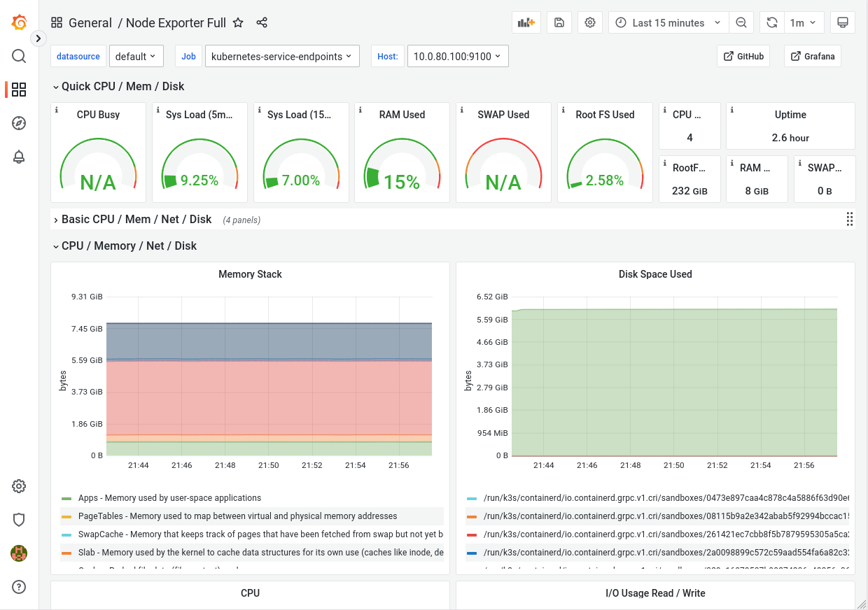The image size is (868, 610).
Task: Open the I/O Usage Read / Write panel title
Action: (x=655, y=593)
